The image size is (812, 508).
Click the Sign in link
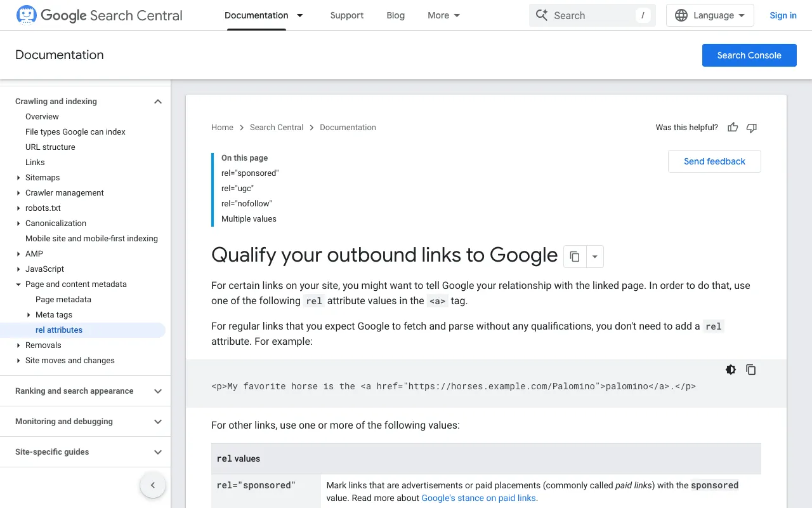click(783, 15)
